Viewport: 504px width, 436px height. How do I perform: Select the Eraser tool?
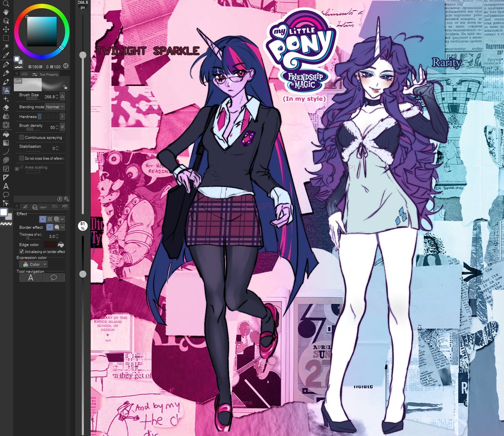[6, 108]
